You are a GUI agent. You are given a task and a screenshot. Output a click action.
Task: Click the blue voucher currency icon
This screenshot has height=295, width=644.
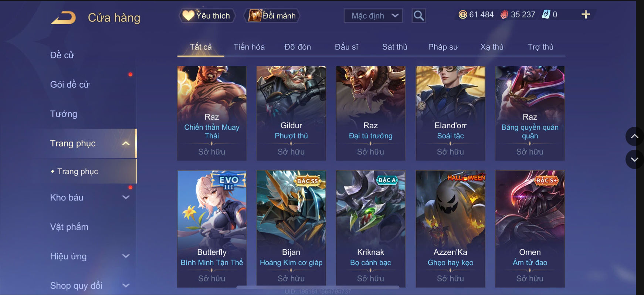546,15
